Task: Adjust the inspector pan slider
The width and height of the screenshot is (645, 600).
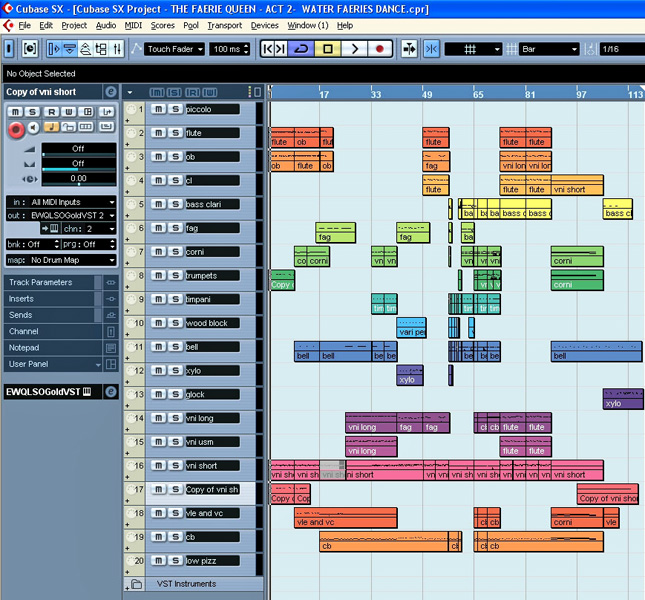Action: click(x=78, y=169)
